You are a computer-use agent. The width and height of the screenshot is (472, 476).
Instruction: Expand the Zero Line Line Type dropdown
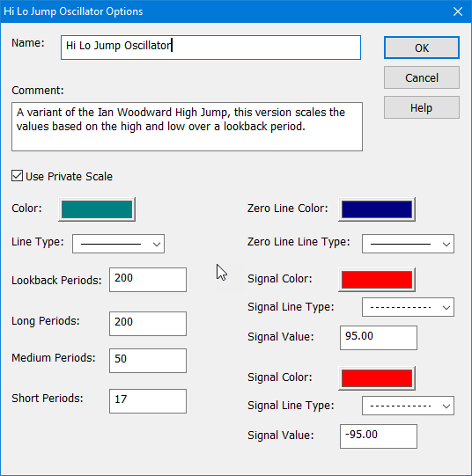pyautogui.click(x=408, y=244)
